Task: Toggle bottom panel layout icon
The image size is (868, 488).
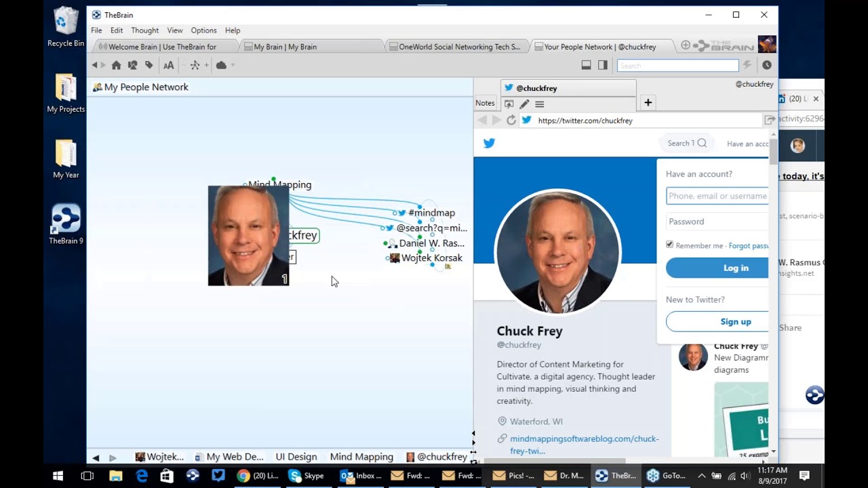Action: coord(587,65)
